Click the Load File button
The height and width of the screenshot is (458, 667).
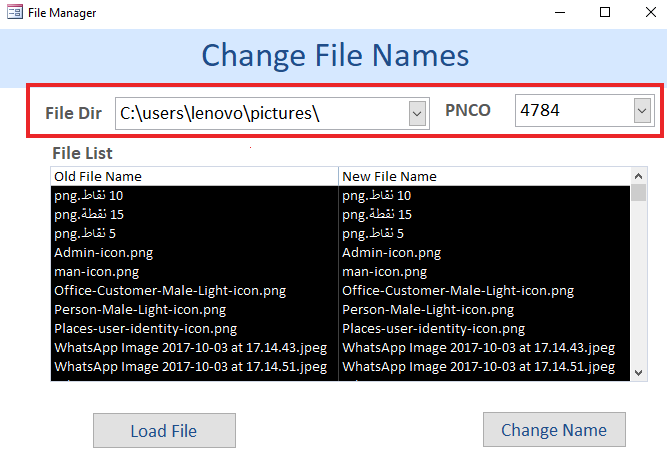click(164, 430)
